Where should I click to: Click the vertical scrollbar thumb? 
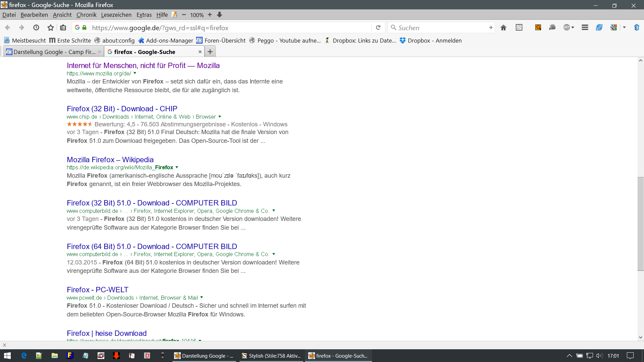tap(640, 224)
